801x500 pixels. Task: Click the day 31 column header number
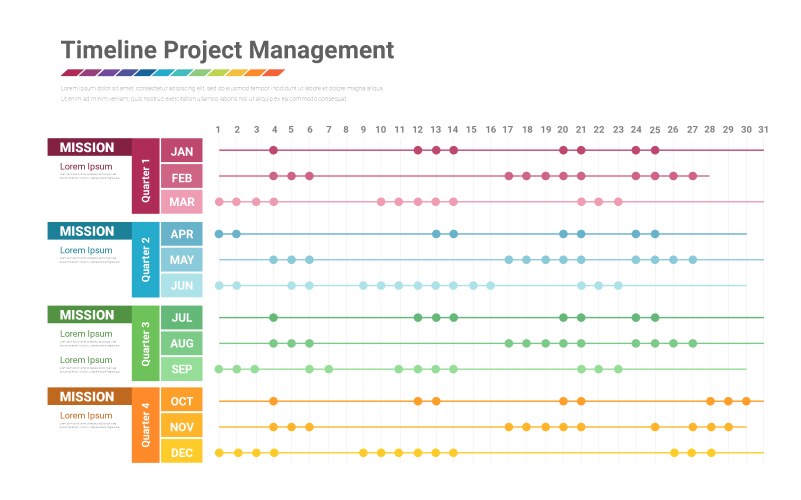(763, 130)
